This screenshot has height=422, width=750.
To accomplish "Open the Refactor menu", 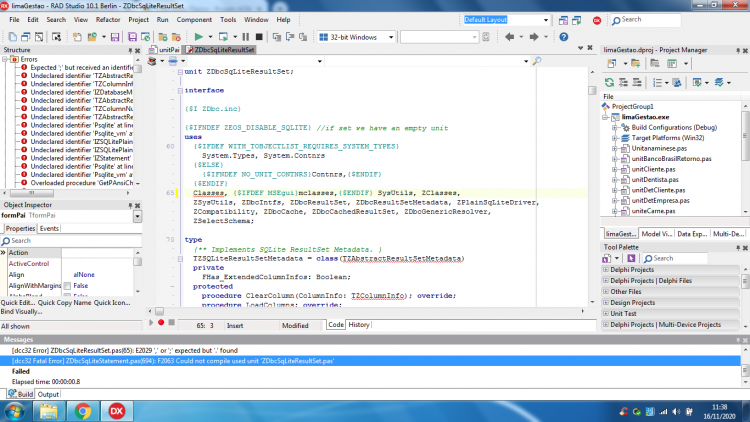I will click(x=108, y=20).
